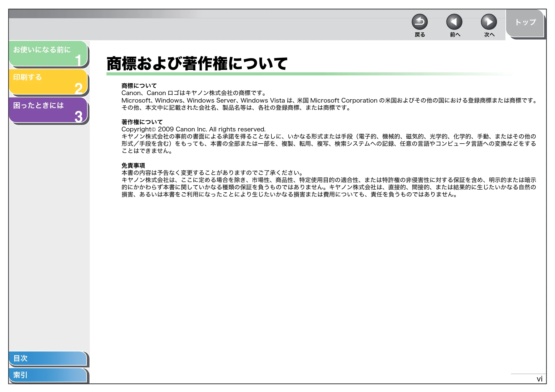Click the line starting Microsoft、Windows、Windows Server
Image resolution: width=555 pixels, height=392 pixels.
pos(330,100)
